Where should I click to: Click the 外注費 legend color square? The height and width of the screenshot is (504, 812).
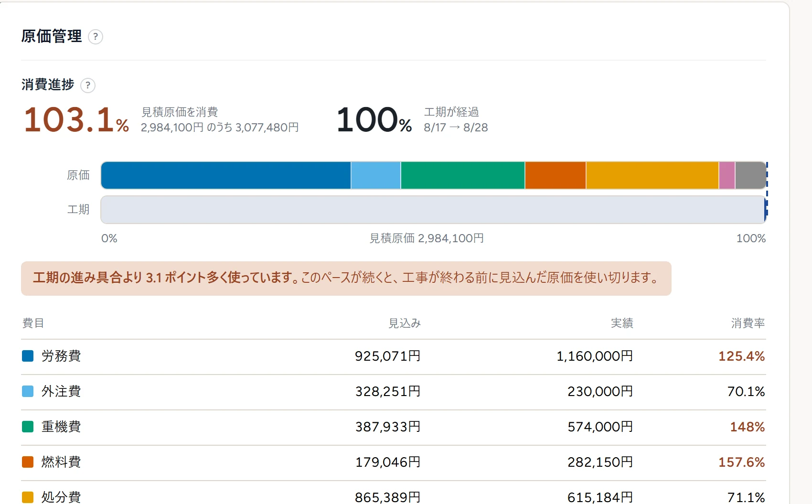(28, 391)
